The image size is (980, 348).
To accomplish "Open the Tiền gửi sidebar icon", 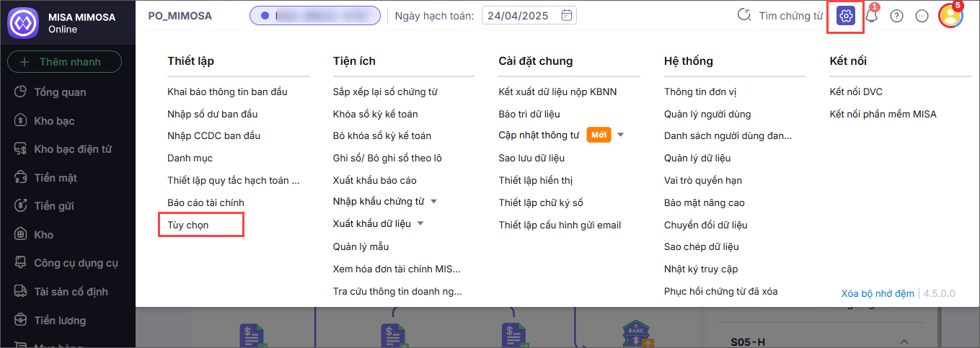I will pyautogui.click(x=20, y=206).
